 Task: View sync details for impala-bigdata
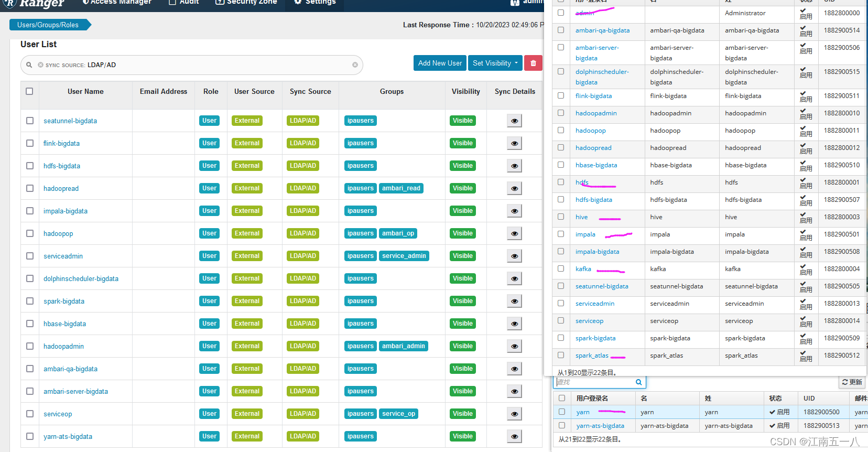(515, 211)
